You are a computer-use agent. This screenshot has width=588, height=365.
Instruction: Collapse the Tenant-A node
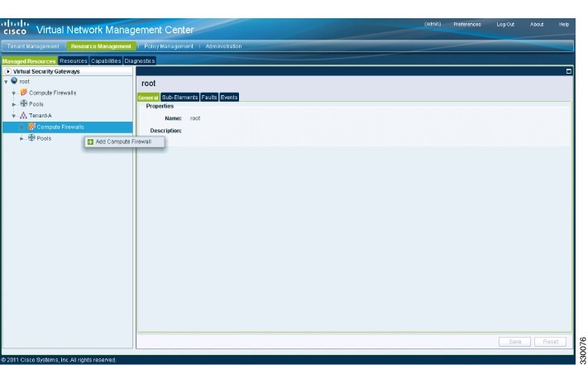tap(14, 116)
